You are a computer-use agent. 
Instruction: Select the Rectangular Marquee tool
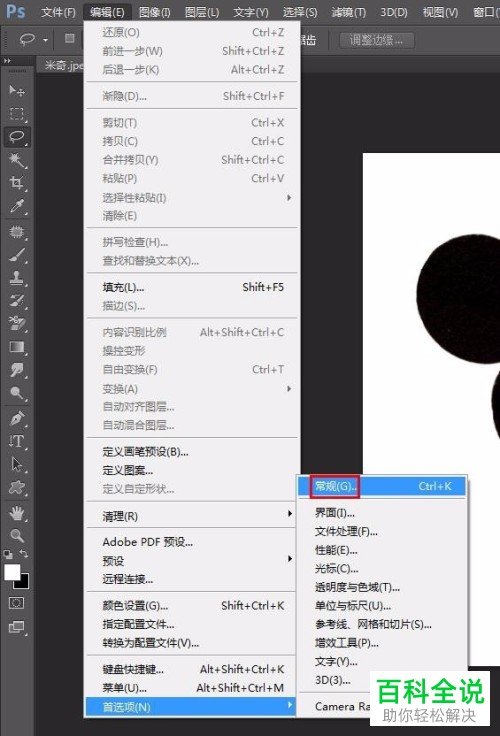point(17,114)
